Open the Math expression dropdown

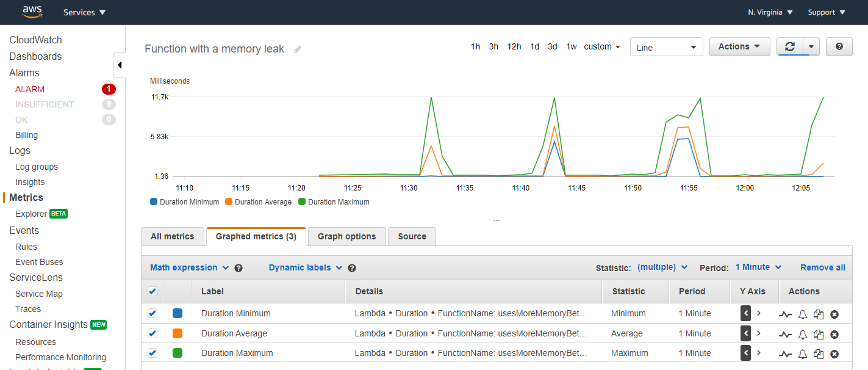(x=188, y=267)
